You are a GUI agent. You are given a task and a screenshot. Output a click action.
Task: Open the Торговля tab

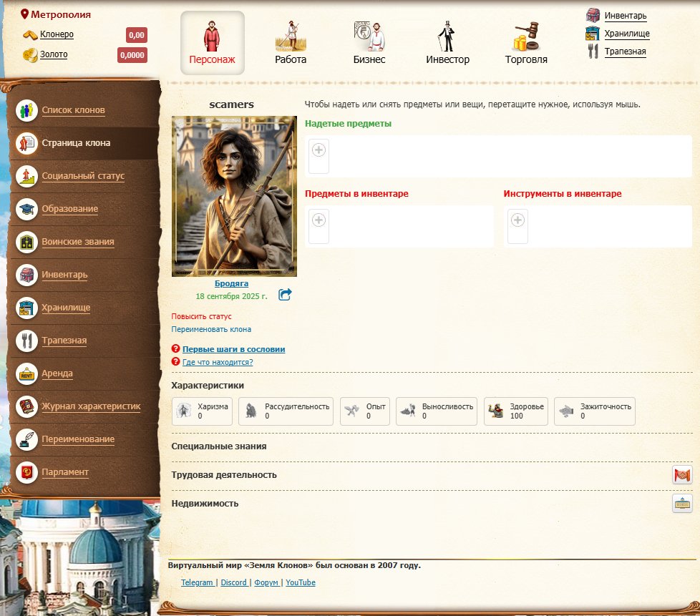[526, 43]
